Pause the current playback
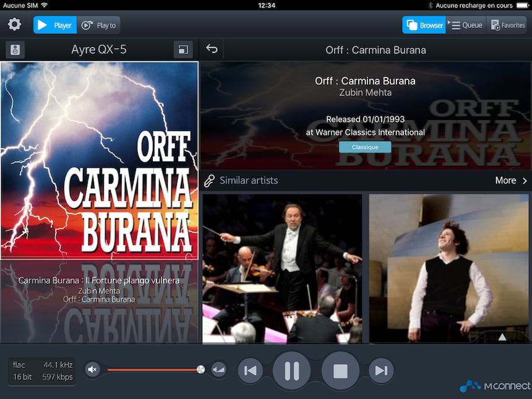 tap(291, 370)
